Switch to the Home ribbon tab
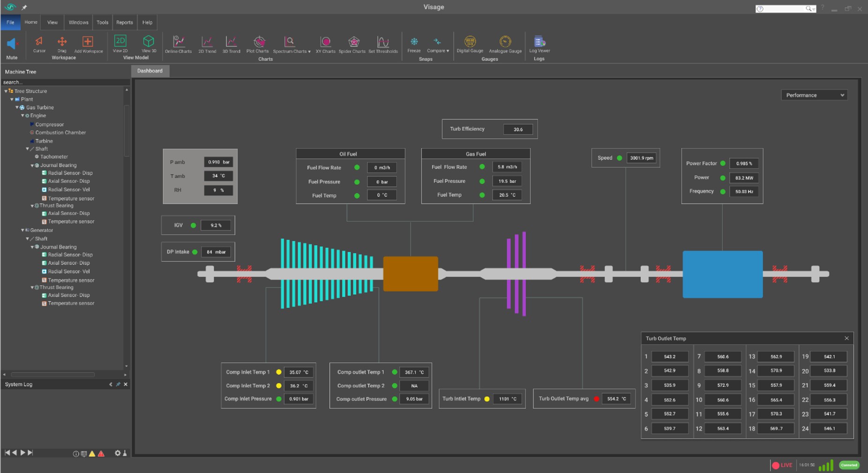Viewport: 868px width, 473px height. 31,22
